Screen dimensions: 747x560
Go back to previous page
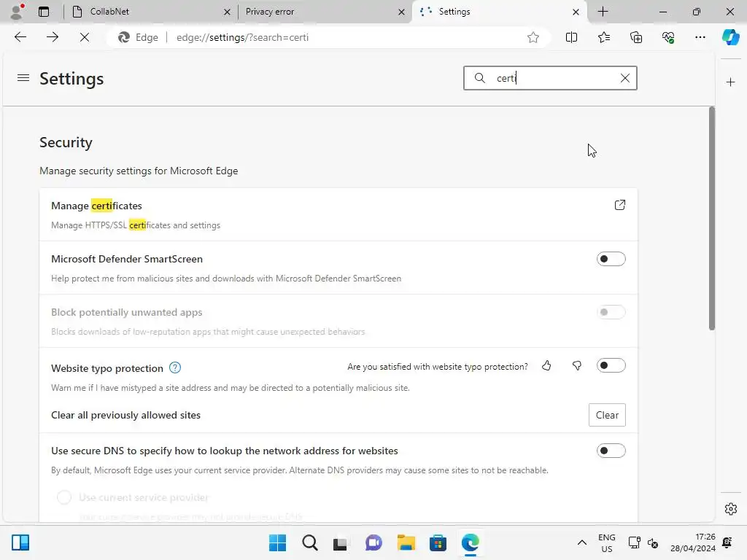pyautogui.click(x=20, y=37)
